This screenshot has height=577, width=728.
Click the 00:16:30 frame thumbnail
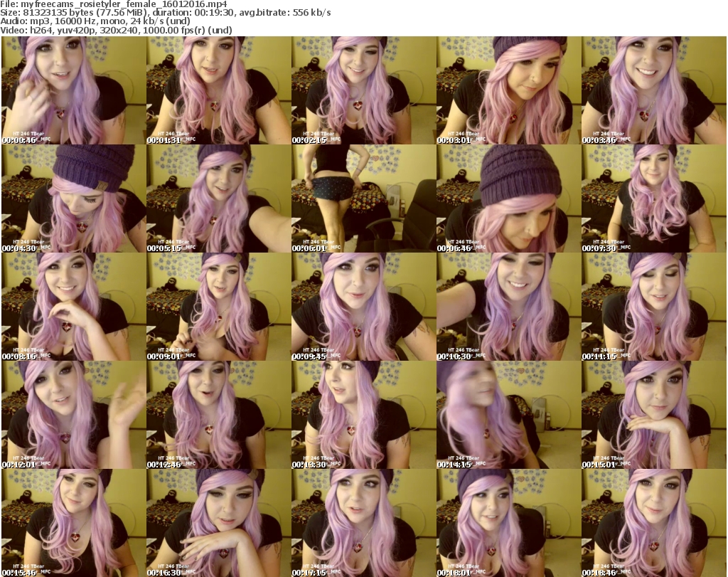pyautogui.click(x=219, y=523)
